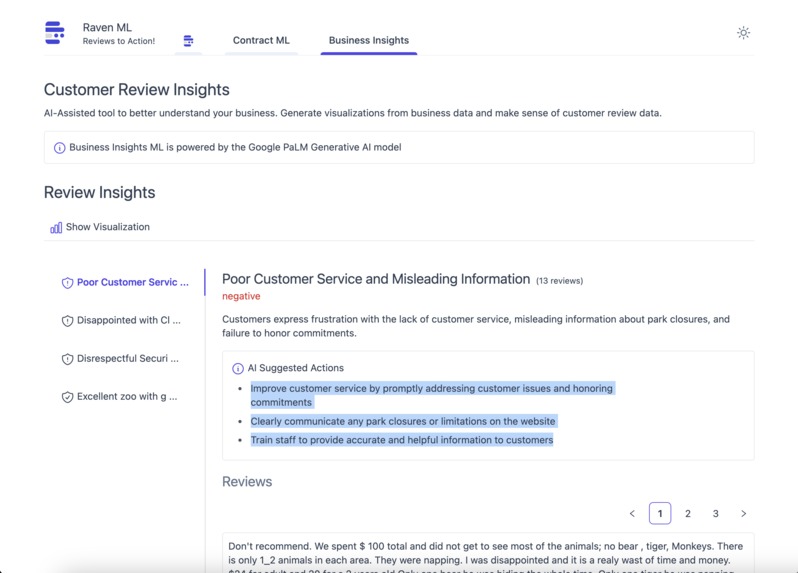Open the Excellent zoo with g... insight
This screenshot has width=798, height=573.
coord(120,397)
